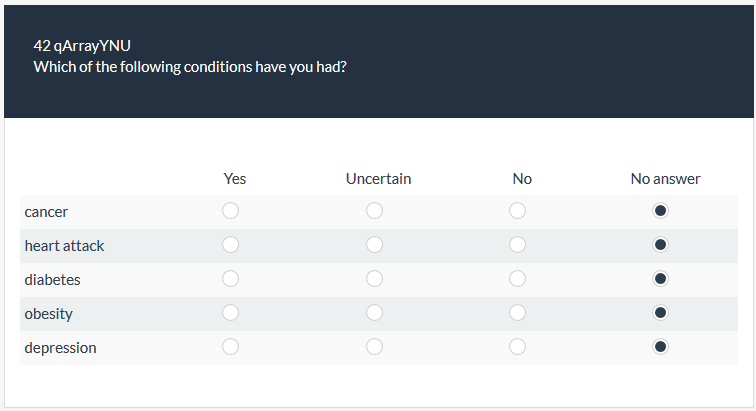Select Yes for heart attack
Viewport: 756px width, 411px height.
231,245
